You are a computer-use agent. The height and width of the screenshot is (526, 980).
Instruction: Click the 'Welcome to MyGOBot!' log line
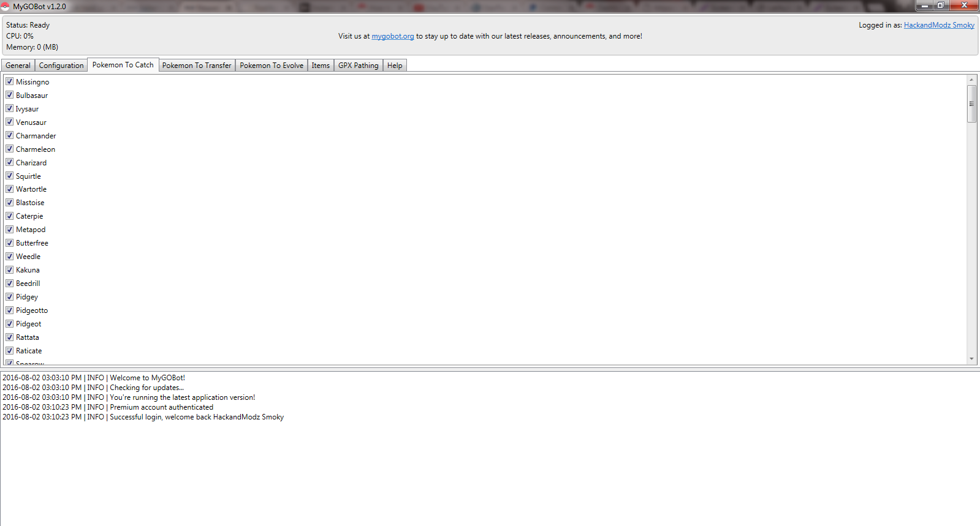(94, 378)
